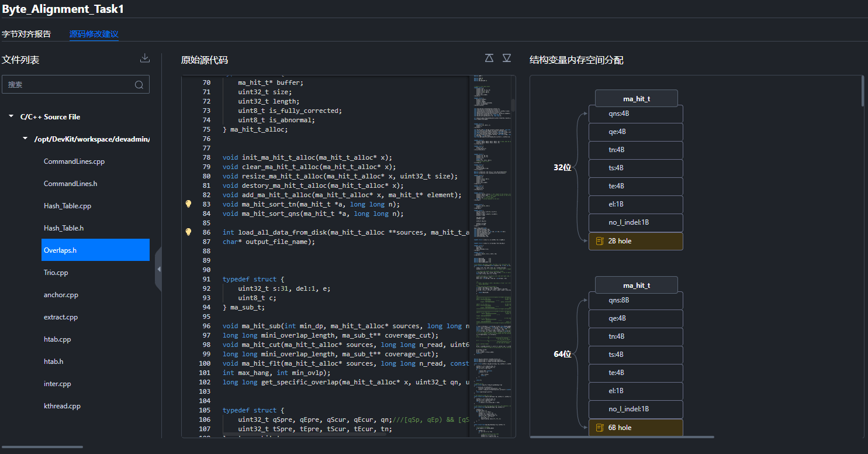Viewport: 868px width, 454px height.
Task: Click line 94 ma_sub_t typedef end
Action: [244, 307]
